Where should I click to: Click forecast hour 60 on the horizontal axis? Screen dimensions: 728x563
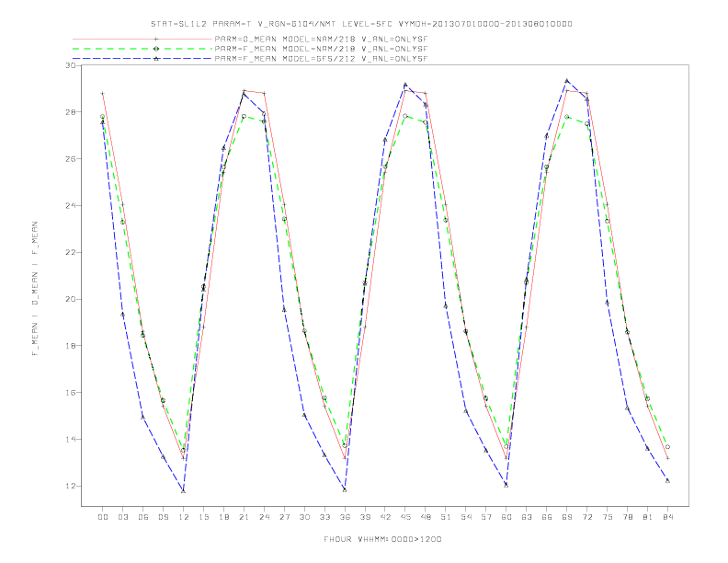[x=506, y=517]
